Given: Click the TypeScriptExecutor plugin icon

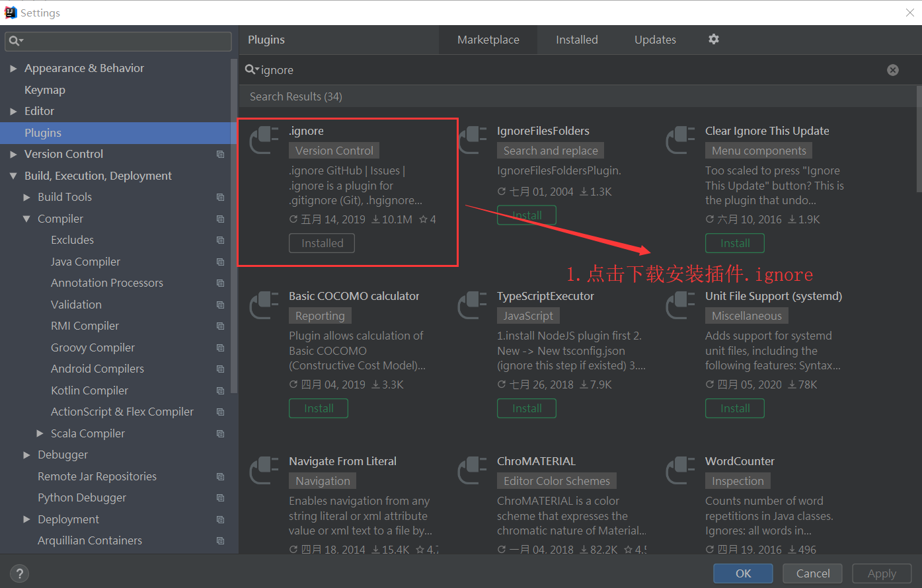Looking at the screenshot, I should pos(473,305).
